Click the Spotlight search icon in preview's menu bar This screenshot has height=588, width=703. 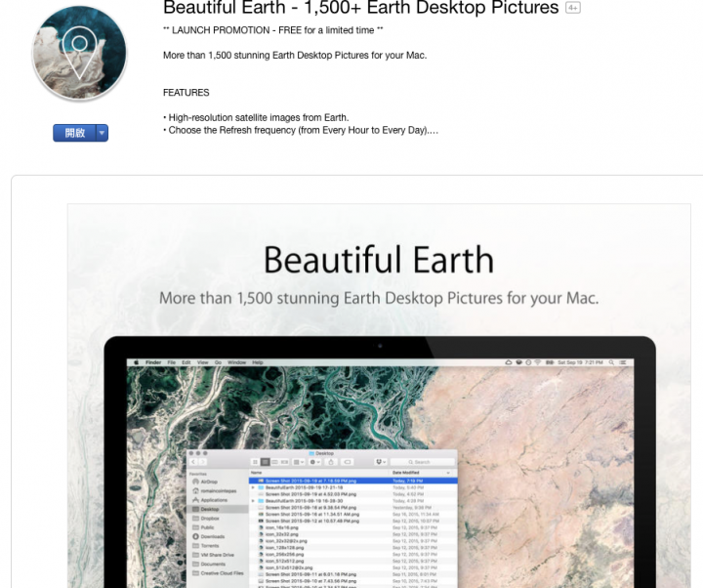pyautogui.click(x=611, y=362)
